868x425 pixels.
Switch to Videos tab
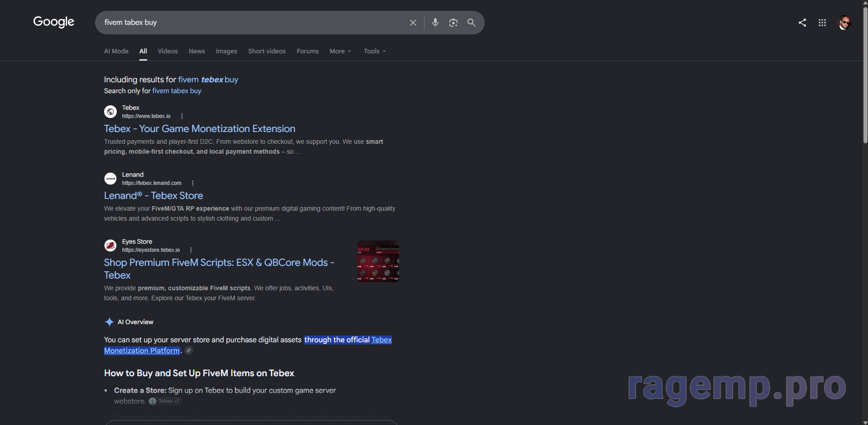tap(168, 51)
